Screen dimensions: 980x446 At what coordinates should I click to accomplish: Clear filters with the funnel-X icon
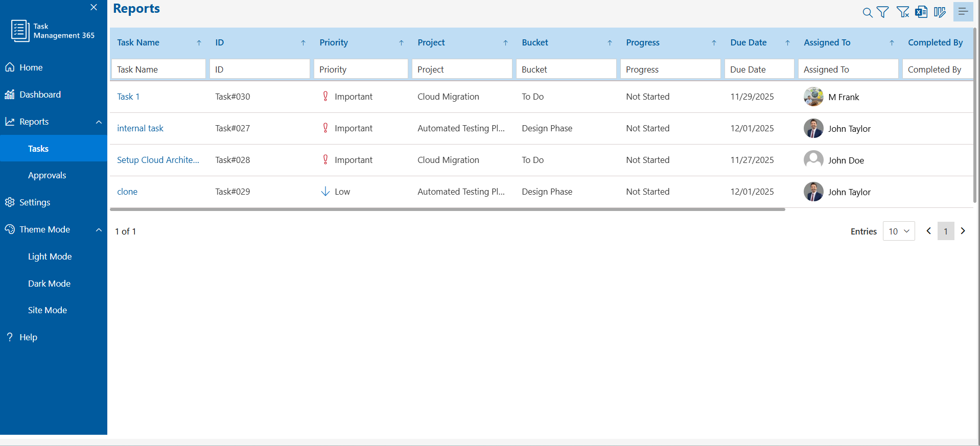coord(903,12)
